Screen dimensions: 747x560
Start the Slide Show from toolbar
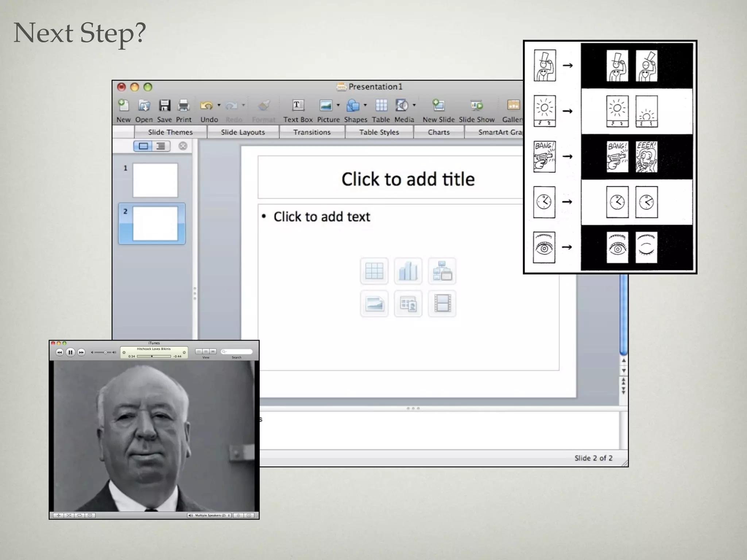click(x=476, y=106)
